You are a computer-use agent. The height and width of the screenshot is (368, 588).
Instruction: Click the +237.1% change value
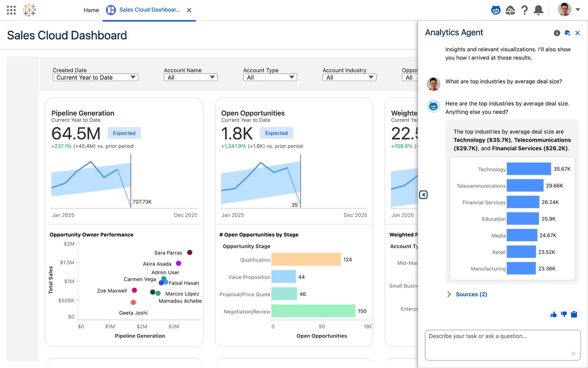[x=61, y=146]
